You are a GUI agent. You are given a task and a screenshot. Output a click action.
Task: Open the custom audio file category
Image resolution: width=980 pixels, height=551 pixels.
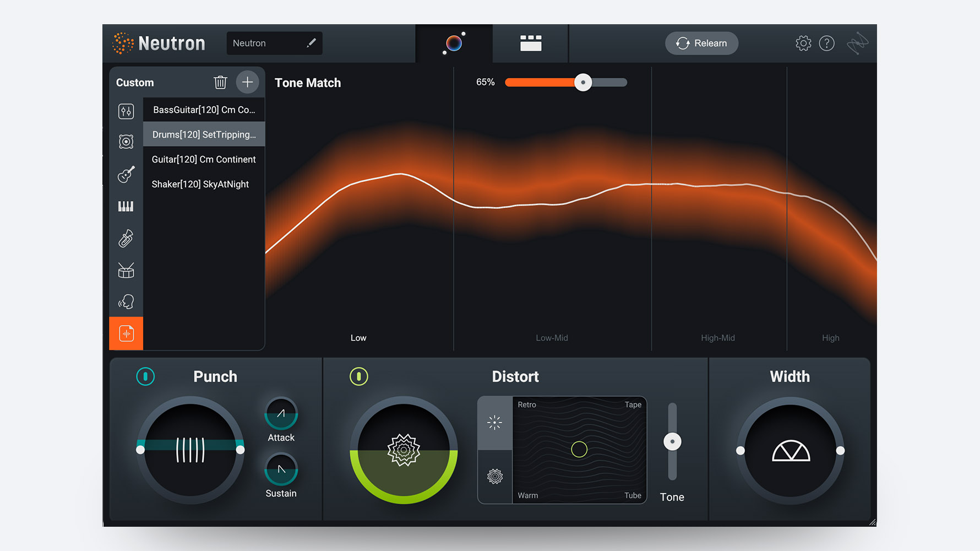[x=126, y=333]
